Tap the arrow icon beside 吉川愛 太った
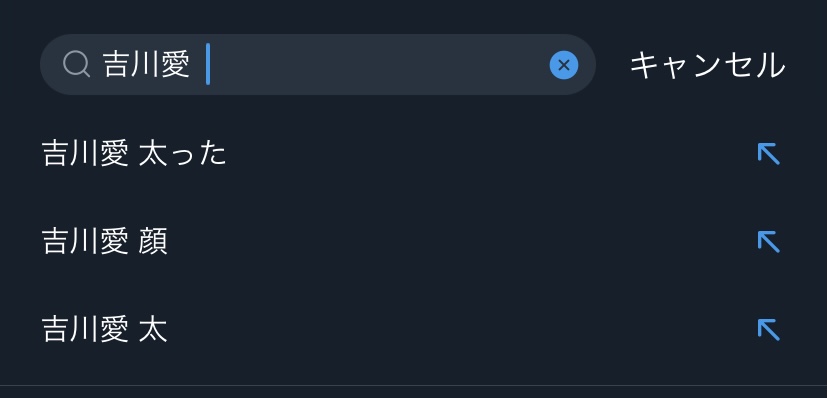 (x=768, y=154)
